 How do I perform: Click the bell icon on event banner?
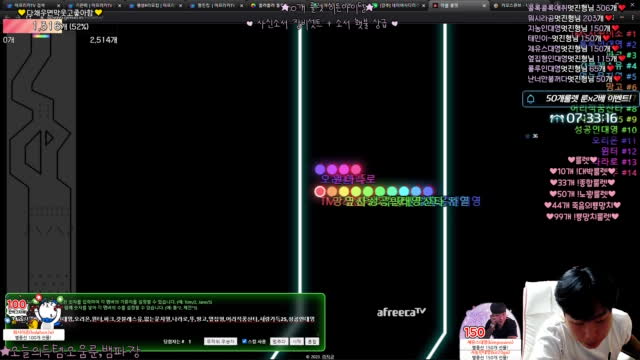pos(531,99)
